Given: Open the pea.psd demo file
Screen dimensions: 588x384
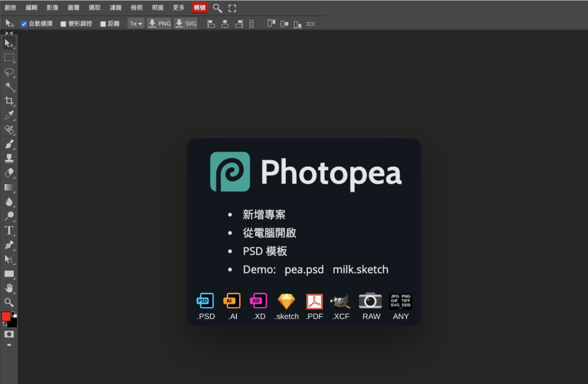Looking at the screenshot, I should click(304, 270).
